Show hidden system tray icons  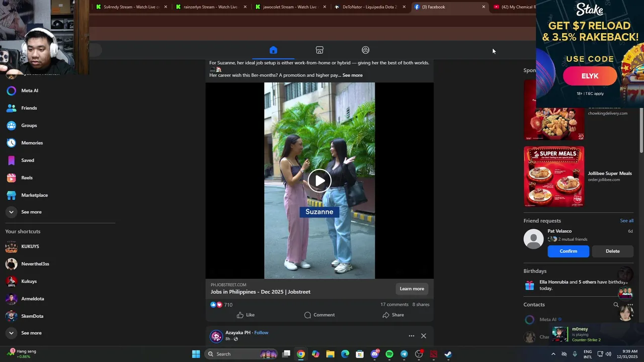click(x=553, y=354)
